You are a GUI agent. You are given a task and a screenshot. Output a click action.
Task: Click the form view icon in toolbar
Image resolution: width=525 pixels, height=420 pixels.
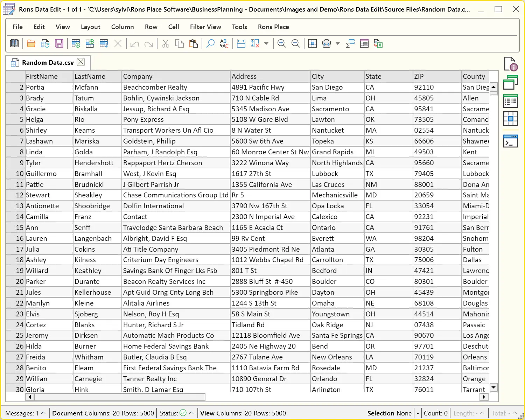point(364,43)
